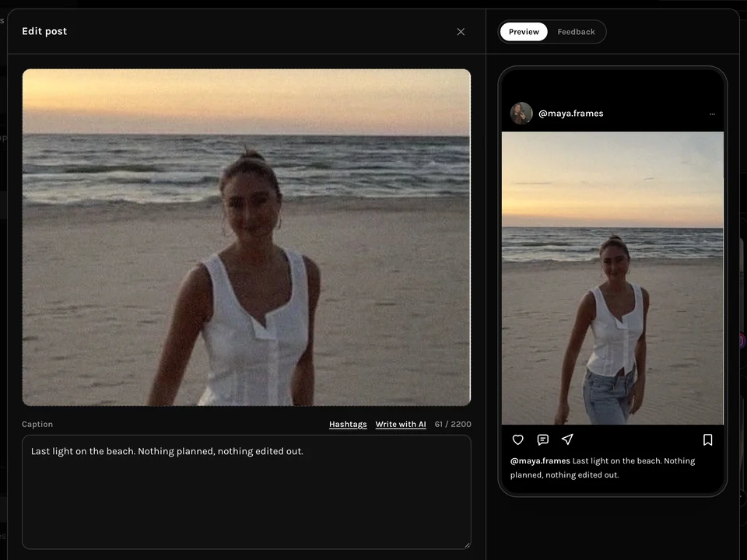This screenshot has height=560, width=747.
Task: Click the Edit post dialog title
Action: pyautogui.click(x=44, y=31)
